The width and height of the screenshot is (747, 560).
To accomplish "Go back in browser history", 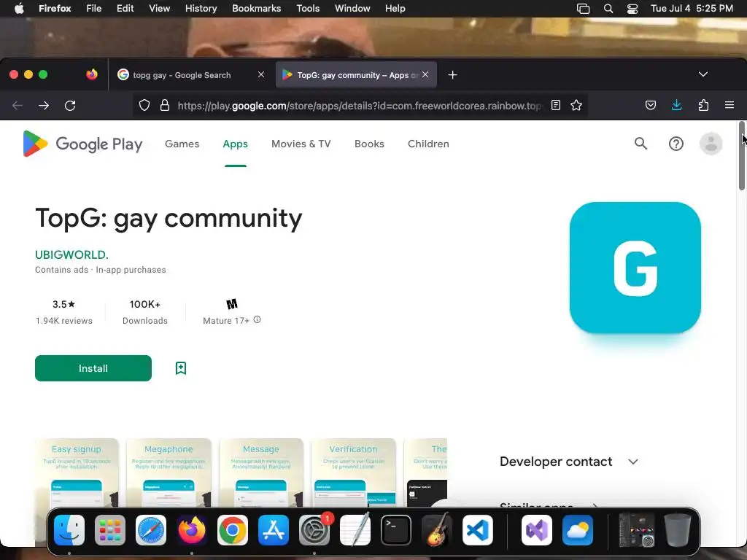I will (x=18, y=105).
